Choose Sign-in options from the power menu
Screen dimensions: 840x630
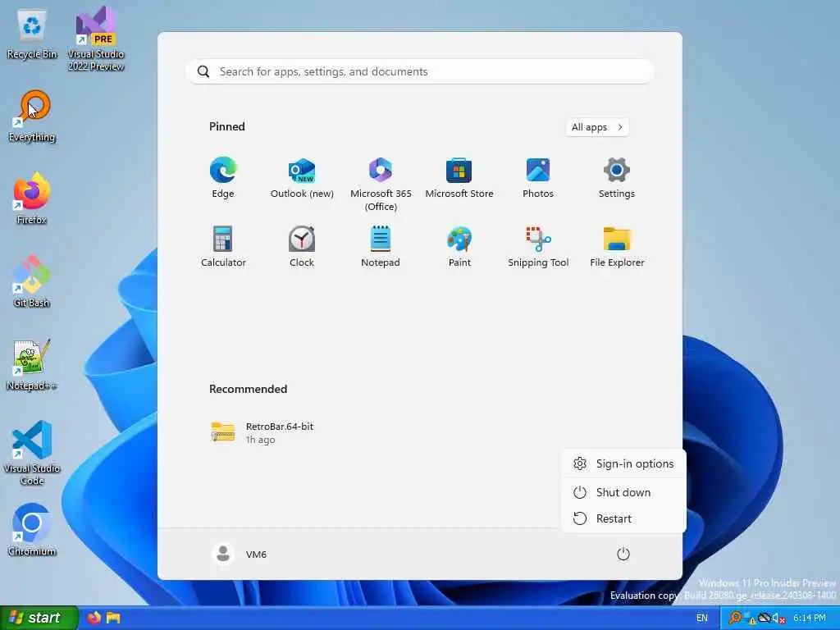click(623, 464)
